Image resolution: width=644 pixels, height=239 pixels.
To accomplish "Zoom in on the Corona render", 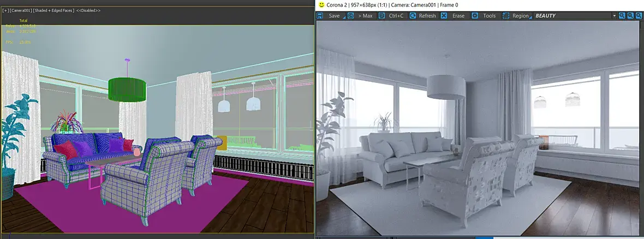I will [622, 16].
